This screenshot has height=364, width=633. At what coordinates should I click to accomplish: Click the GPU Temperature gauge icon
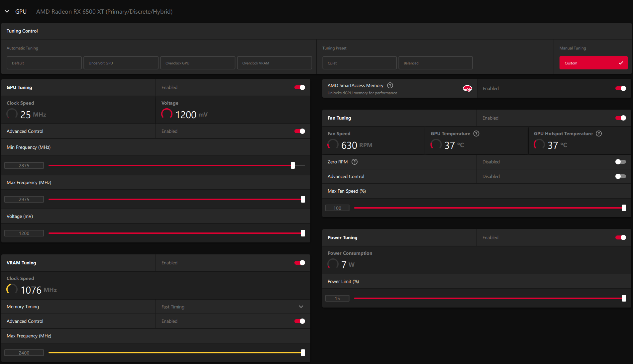click(x=436, y=144)
